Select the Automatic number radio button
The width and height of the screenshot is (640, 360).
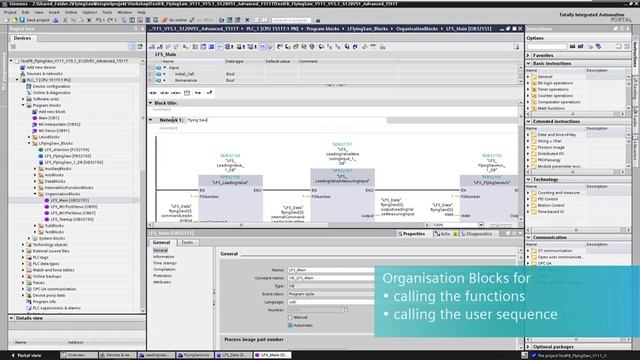(x=290, y=325)
